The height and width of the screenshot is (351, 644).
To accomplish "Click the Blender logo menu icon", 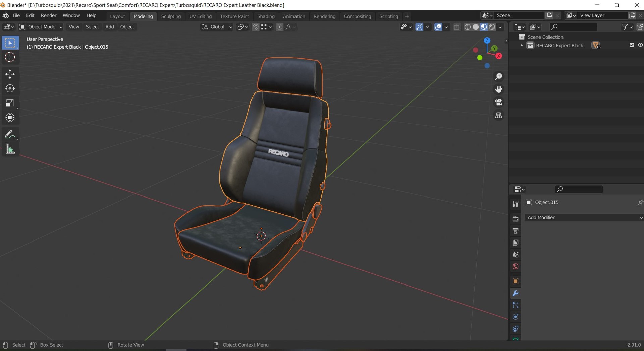I will 6,16.
